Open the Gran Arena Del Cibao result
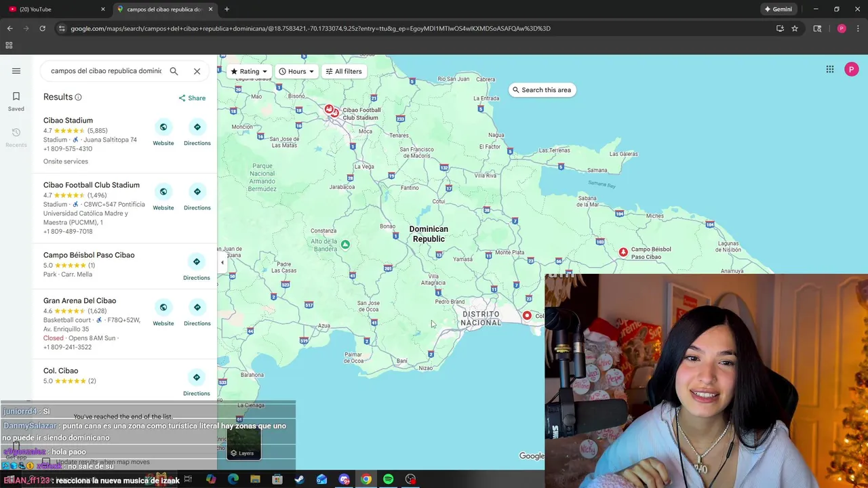This screenshot has width=868, height=488. click(x=79, y=301)
